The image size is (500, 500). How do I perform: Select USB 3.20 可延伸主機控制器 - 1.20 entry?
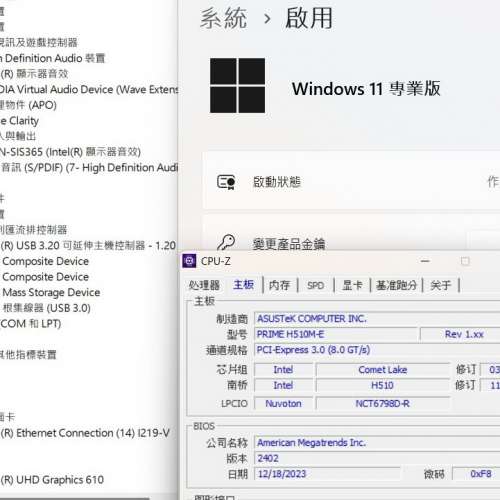point(88,245)
